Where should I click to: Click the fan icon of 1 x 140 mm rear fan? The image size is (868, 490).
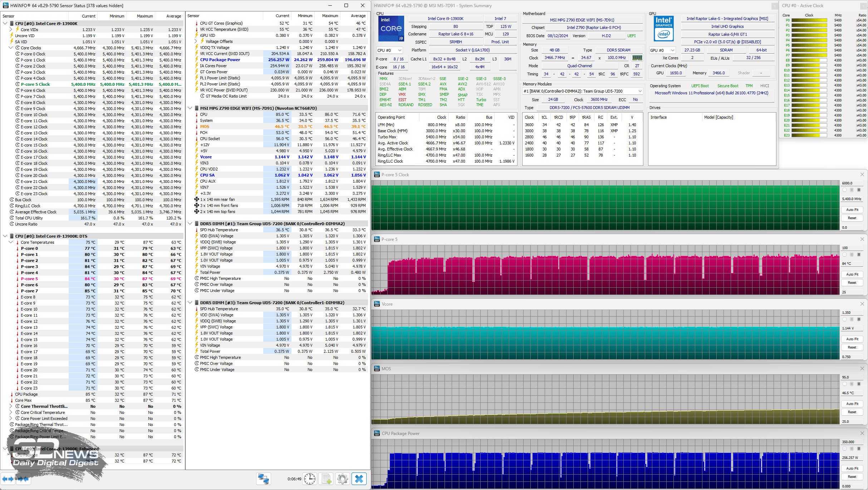click(196, 199)
